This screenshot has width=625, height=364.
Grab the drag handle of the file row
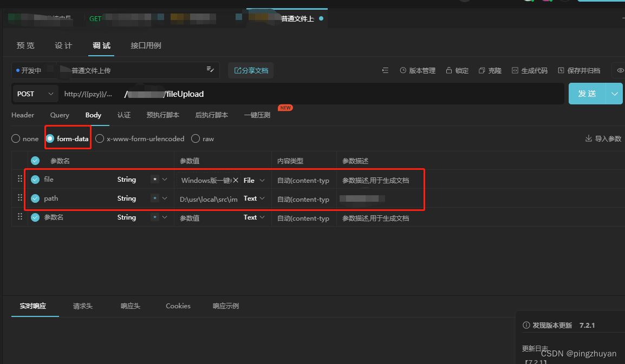point(20,178)
